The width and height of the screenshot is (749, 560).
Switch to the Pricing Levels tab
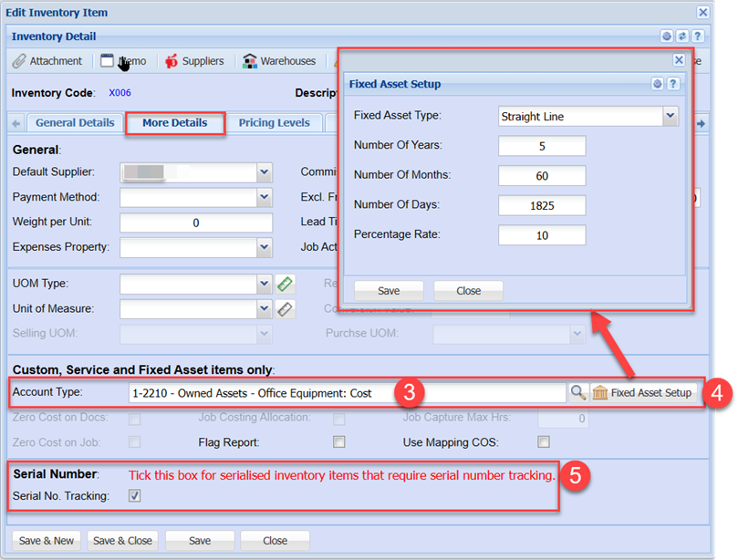(274, 123)
